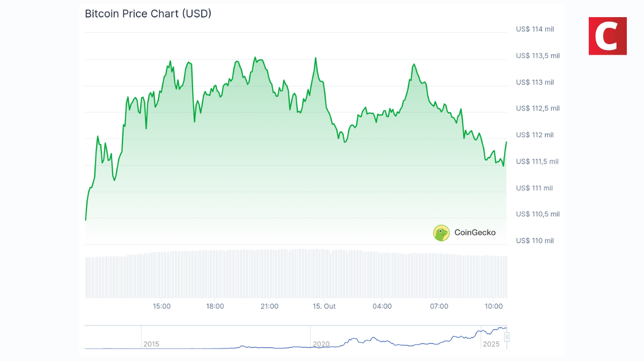Click the 2020 label in the navigator

point(321,344)
